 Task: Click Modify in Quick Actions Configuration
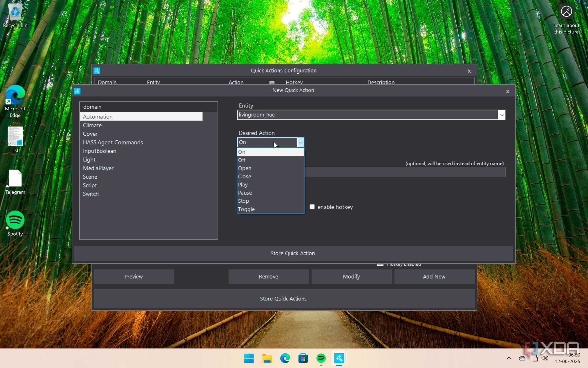click(x=351, y=277)
